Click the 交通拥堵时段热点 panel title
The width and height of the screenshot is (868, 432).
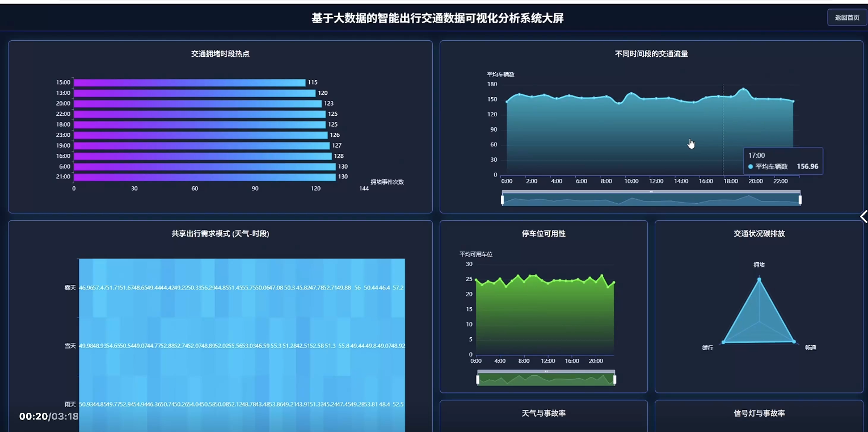[220, 54]
